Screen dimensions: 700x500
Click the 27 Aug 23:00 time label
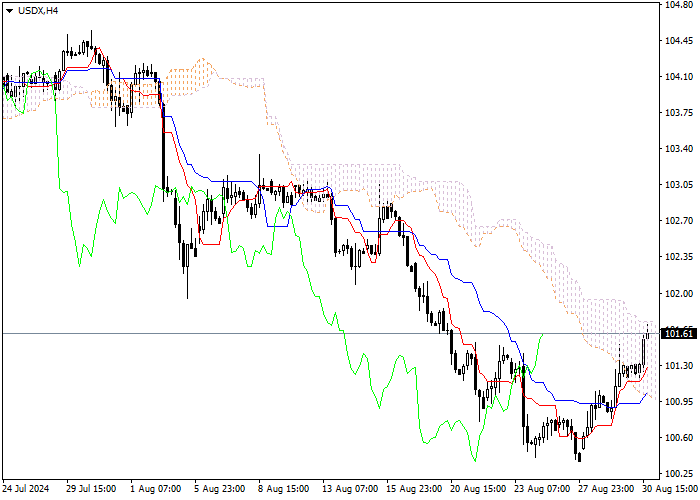606,489
